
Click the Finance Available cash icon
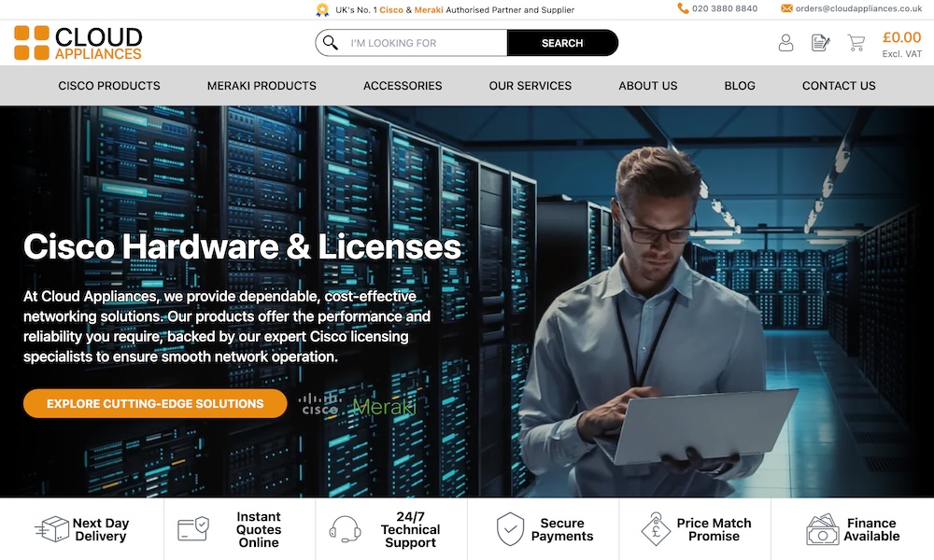(823, 529)
